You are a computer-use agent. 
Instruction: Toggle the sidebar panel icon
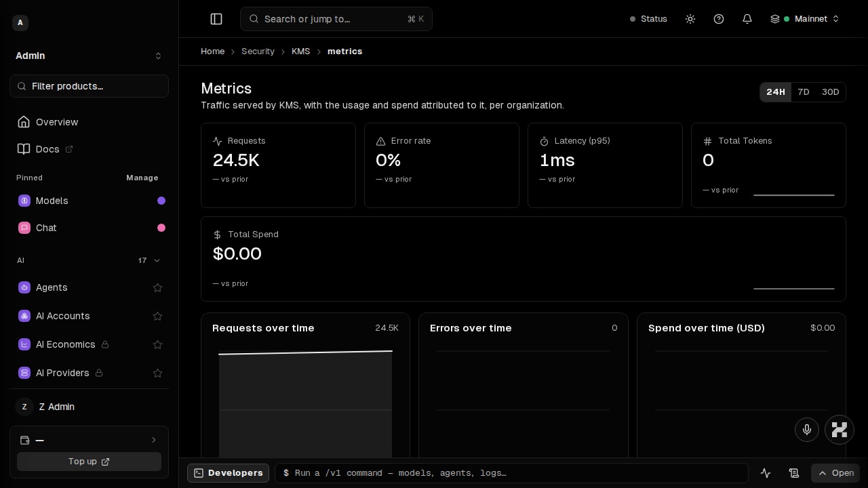point(216,19)
